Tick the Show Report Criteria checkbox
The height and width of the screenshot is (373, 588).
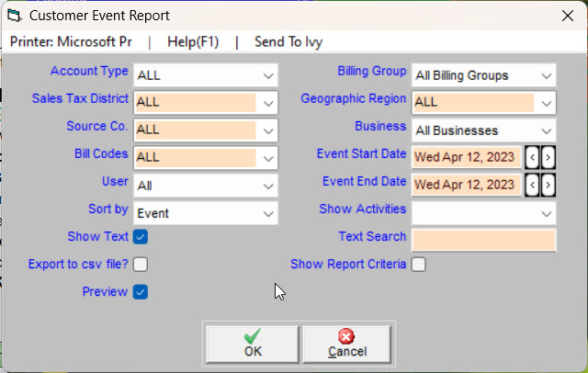419,265
